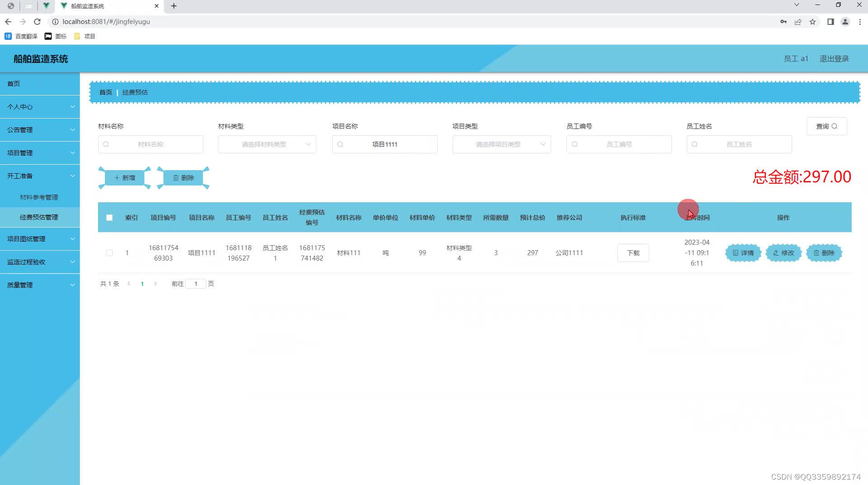Click the row 删除 button for 项目1111
Viewport: 868px width, 485px height.
(x=824, y=253)
